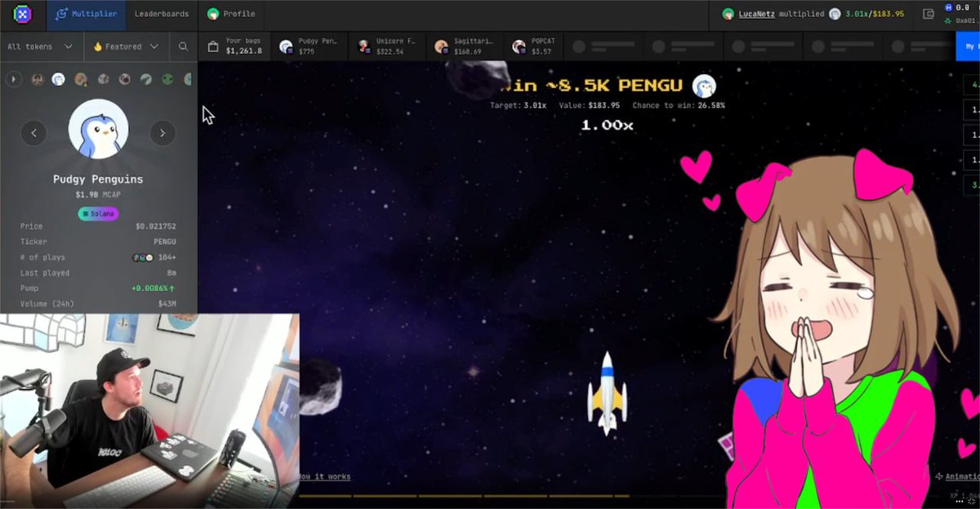Click the PENGU penguin icon beside win text
The image size is (980, 509).
(x=704, y=86)
